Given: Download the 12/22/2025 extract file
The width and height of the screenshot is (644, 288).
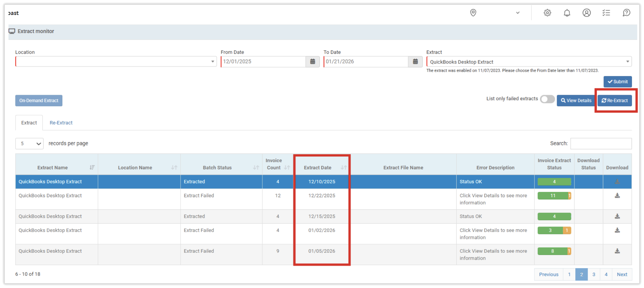Looking at the screenshot, I should pos(617,196).
